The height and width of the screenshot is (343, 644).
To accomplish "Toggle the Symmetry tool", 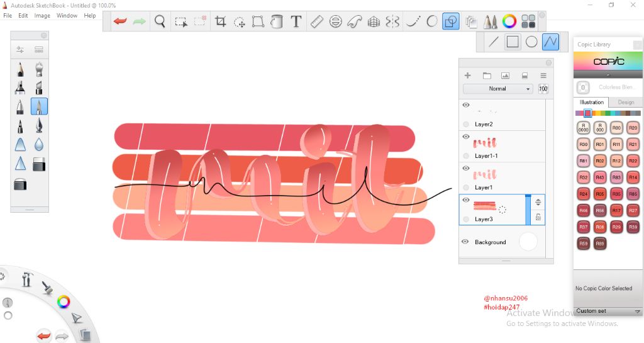I will 392,21.
